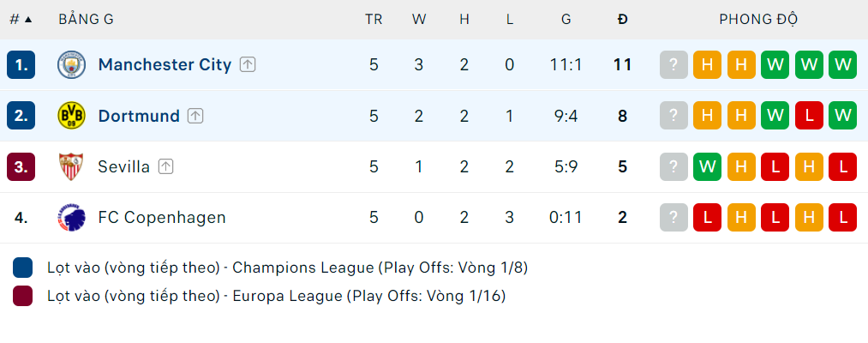This screenshot has width=868, height=343.
Task: Sort standings by the TR column header
Action: pyautogui.click(x=374, y=19)
